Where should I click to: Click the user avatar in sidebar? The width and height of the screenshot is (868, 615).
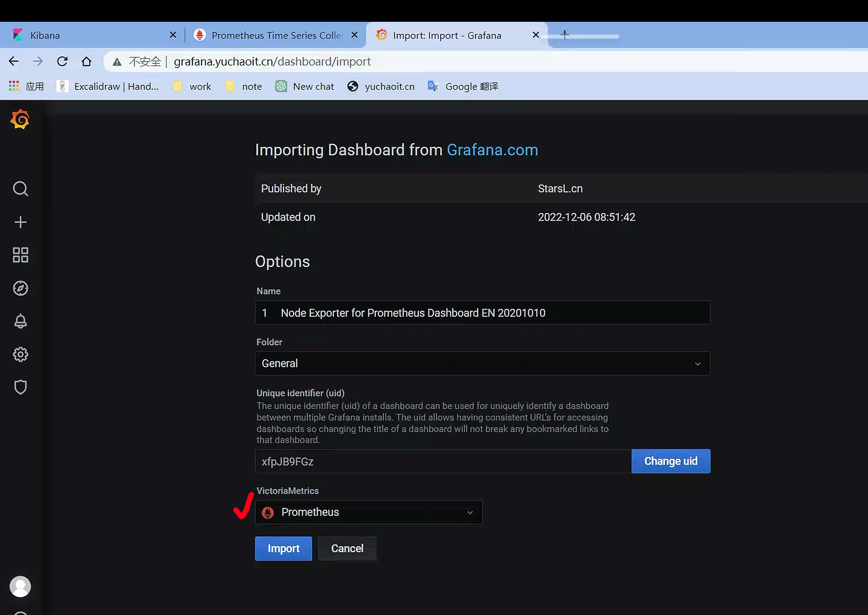20,587
